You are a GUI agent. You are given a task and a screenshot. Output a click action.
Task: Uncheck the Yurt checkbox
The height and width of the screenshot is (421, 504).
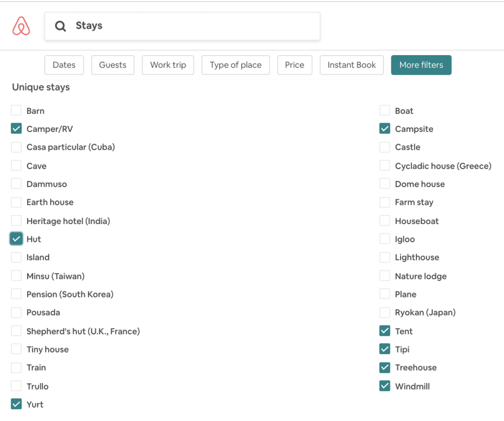point(16,404)
